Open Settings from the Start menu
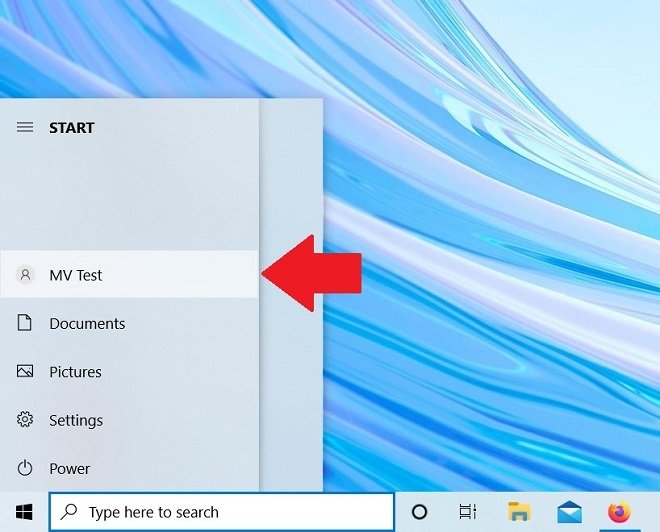Screen dimensions: 660x532 coord(129,420)
